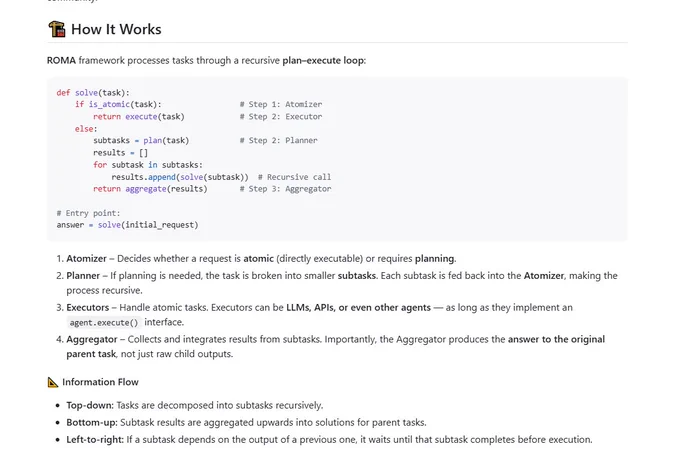Click the bold Planner term in item 2
This screenshot has height=455, width=680.
83,276
